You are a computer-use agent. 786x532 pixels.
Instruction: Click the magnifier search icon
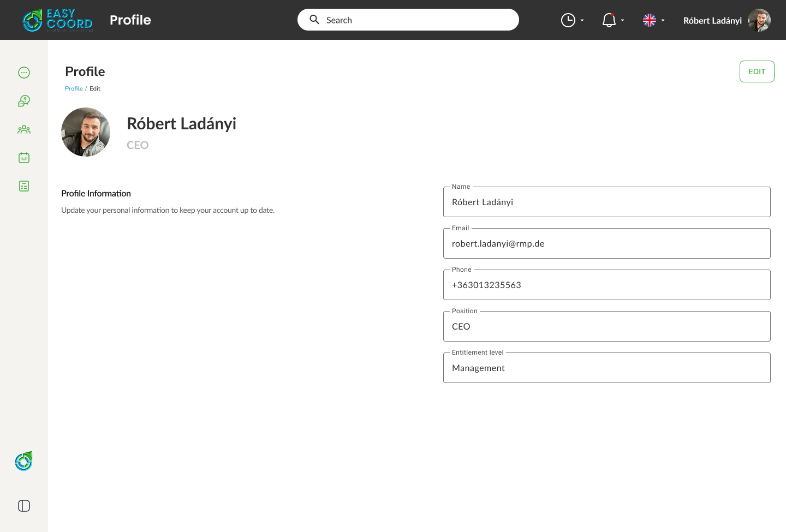coord(314,20)
